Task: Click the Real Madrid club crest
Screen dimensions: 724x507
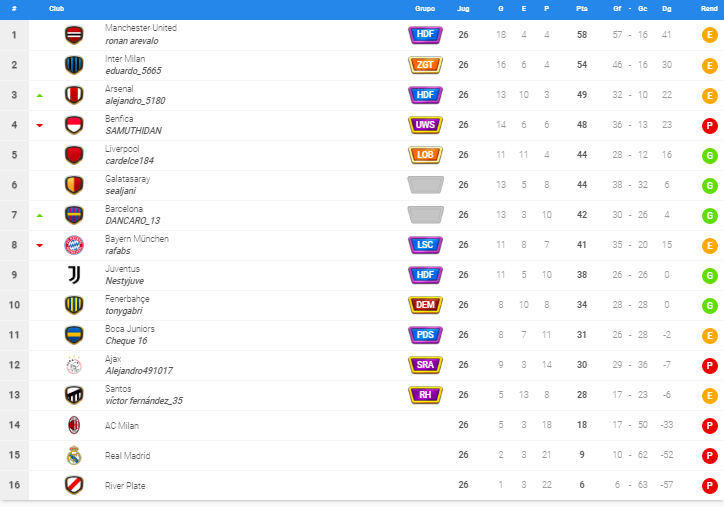Action: (74, 455)
